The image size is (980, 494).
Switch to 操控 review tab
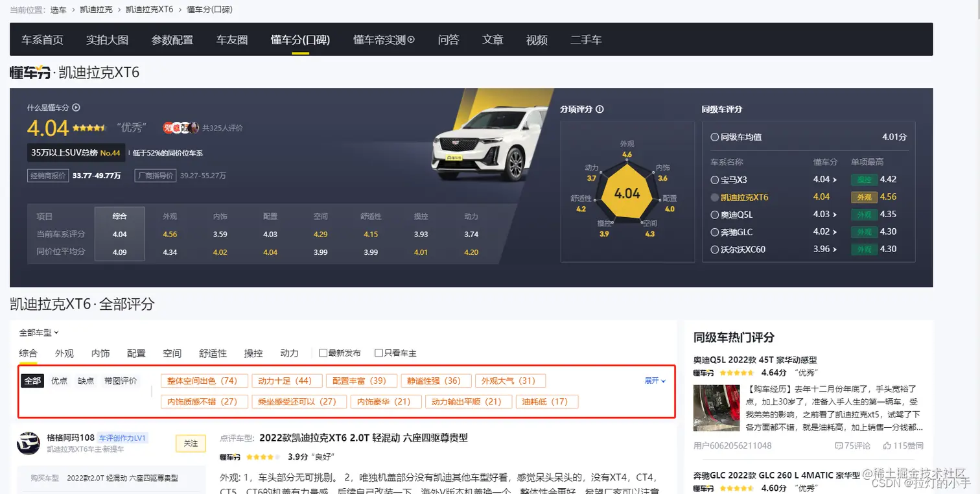pos(253,353)
